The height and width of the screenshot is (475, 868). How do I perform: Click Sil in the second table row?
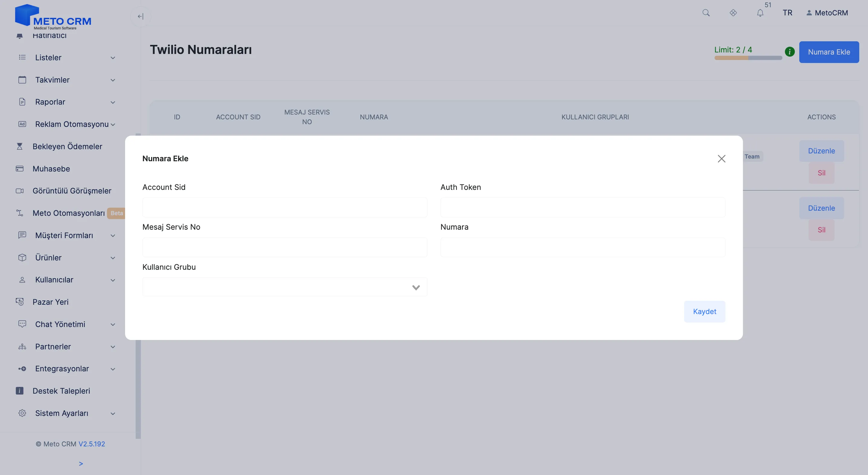coord(822,230)
